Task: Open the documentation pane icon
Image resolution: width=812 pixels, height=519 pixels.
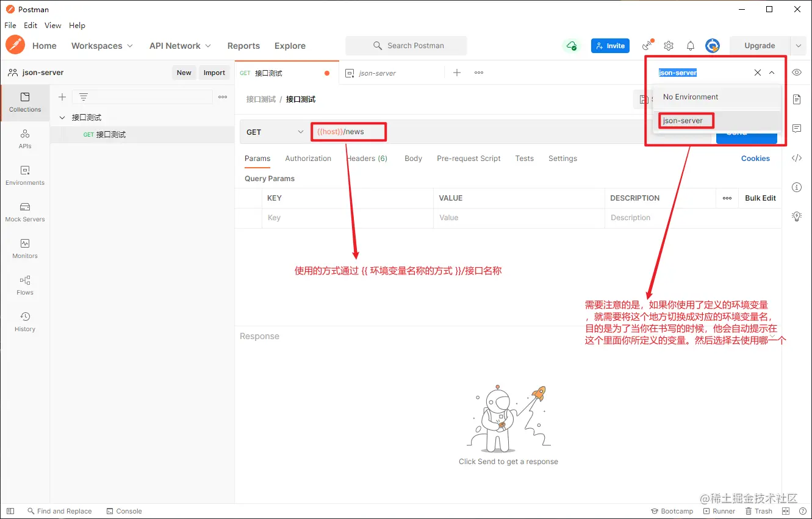Action: [797, 99]
